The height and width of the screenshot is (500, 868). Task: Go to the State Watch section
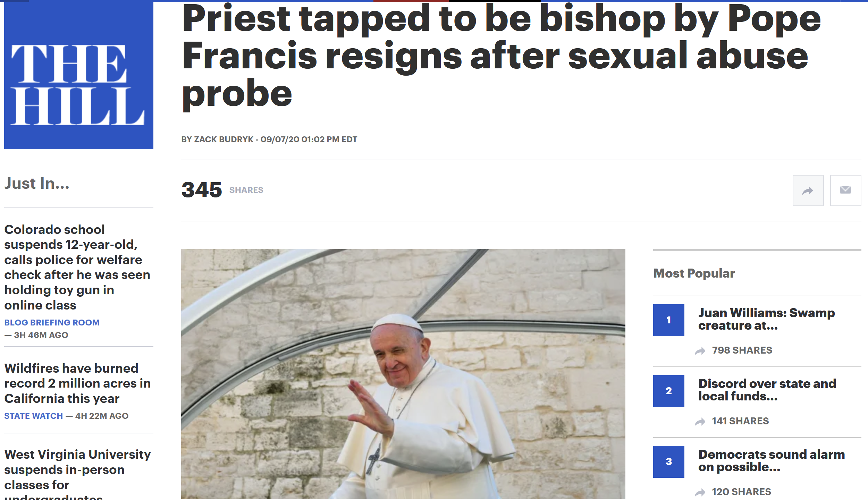coord(34,416)
